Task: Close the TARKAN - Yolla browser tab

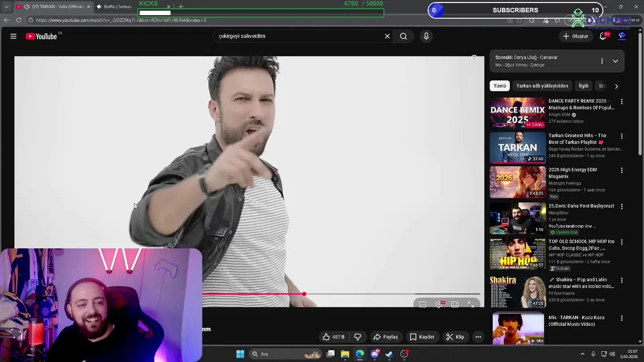Action: coord(89,7)
